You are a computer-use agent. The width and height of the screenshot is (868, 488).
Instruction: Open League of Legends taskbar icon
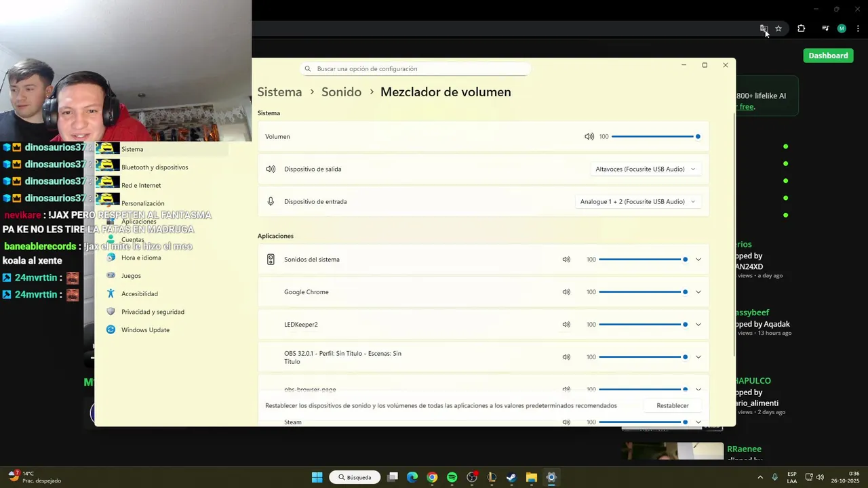(x=492, y=477)
